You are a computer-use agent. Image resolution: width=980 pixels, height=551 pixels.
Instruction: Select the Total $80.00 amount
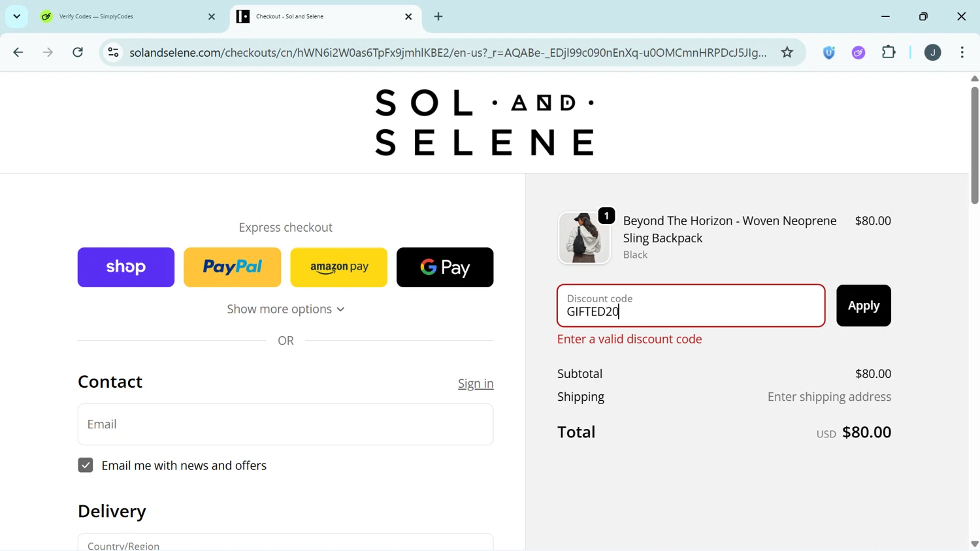(866, 432)
